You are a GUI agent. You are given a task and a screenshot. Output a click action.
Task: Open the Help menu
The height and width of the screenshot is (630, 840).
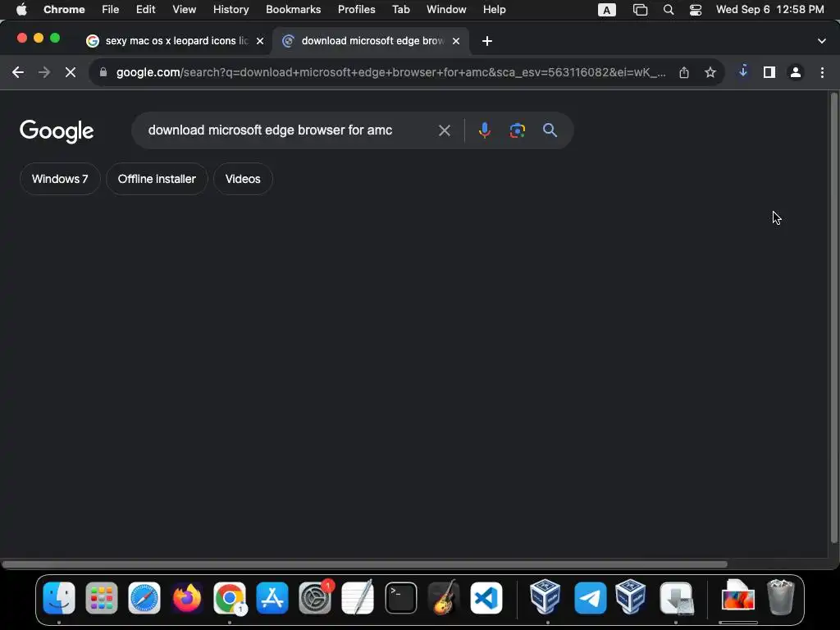pos(494,10)
